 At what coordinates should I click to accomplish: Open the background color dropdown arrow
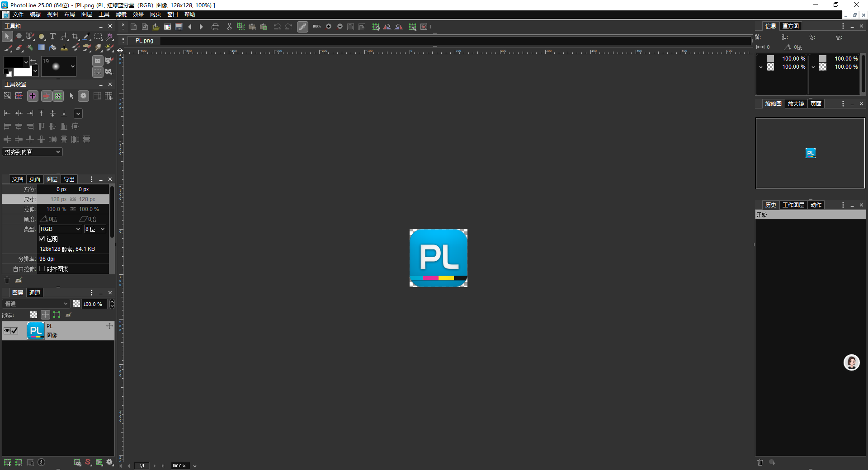pyautogui.click(x=35, y=71)
